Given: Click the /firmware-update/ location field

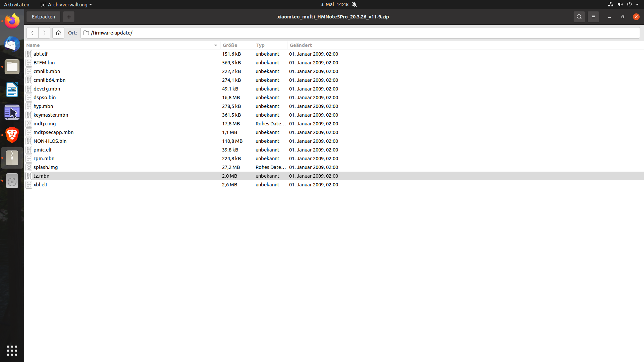Looking at the screenshot, I should (360, 33).
